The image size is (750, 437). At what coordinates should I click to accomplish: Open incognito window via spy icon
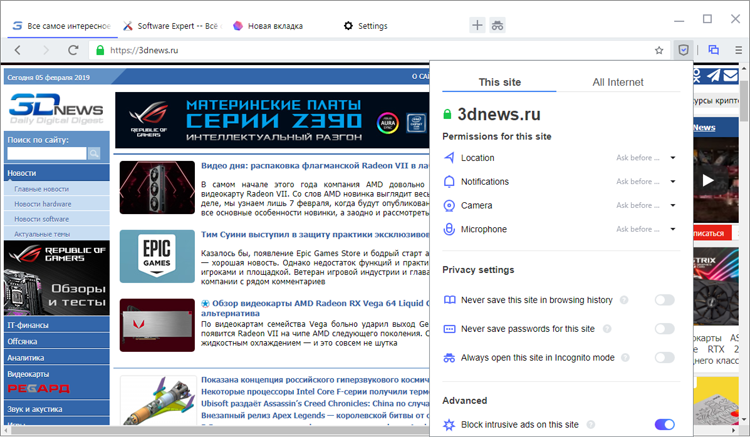click(x=497, y=25)
